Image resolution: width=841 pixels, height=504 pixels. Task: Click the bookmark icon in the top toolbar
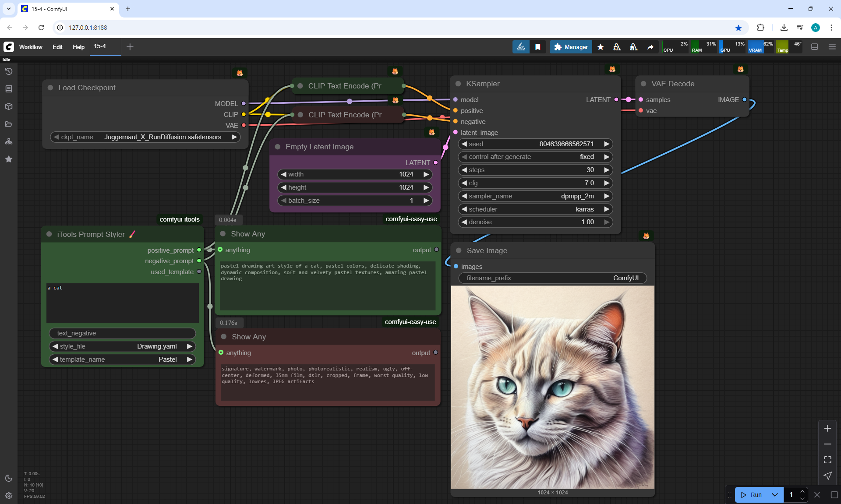click(x=538, y=47)
